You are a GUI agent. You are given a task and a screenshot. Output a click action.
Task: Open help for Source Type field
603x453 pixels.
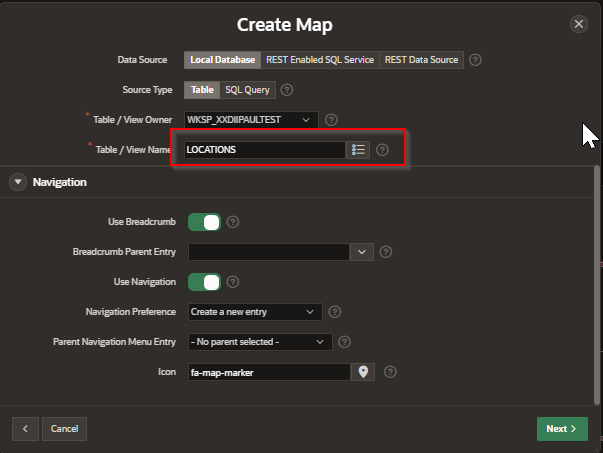click(287, 90)
